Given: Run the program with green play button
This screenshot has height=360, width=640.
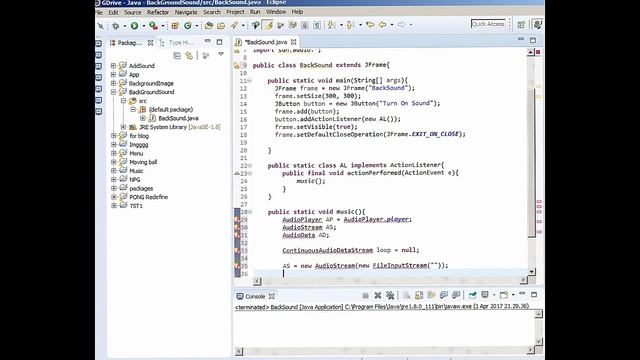Looking at the screenshot, I should (134, 26).
